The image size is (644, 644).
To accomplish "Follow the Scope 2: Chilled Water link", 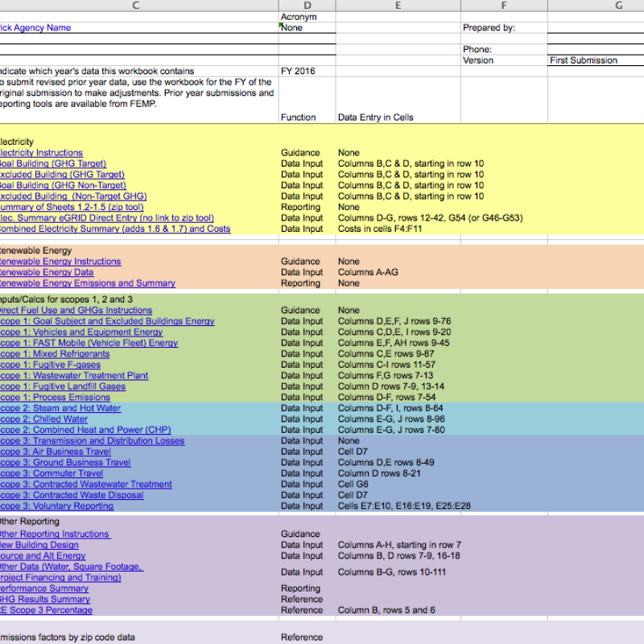I will (48, 419).
